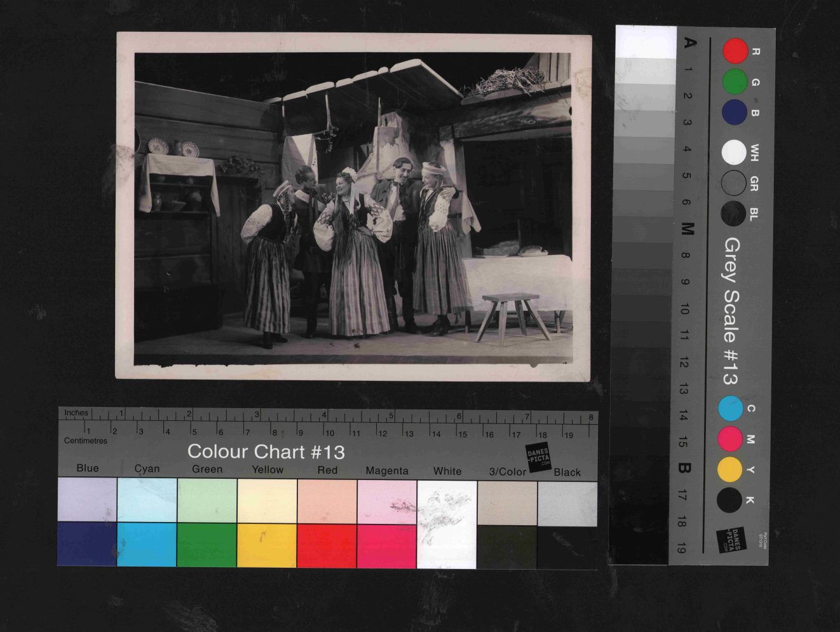
Task: Click the "Grey Scale #13" title text
Action: (731, 312)
